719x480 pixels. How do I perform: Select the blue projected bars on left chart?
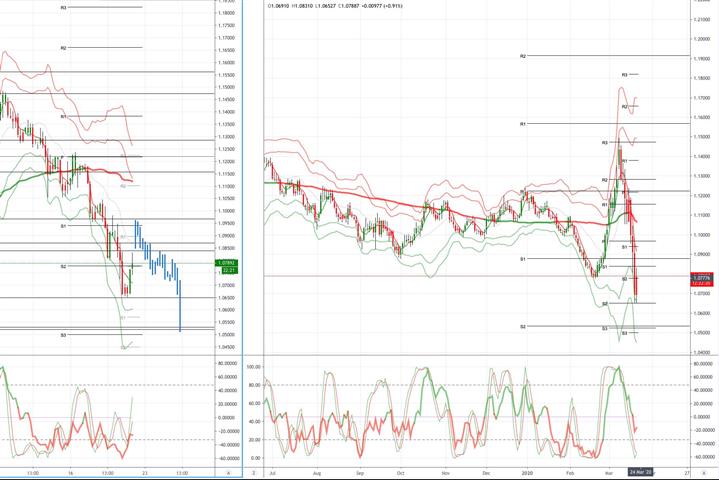(x=158, y=266)
